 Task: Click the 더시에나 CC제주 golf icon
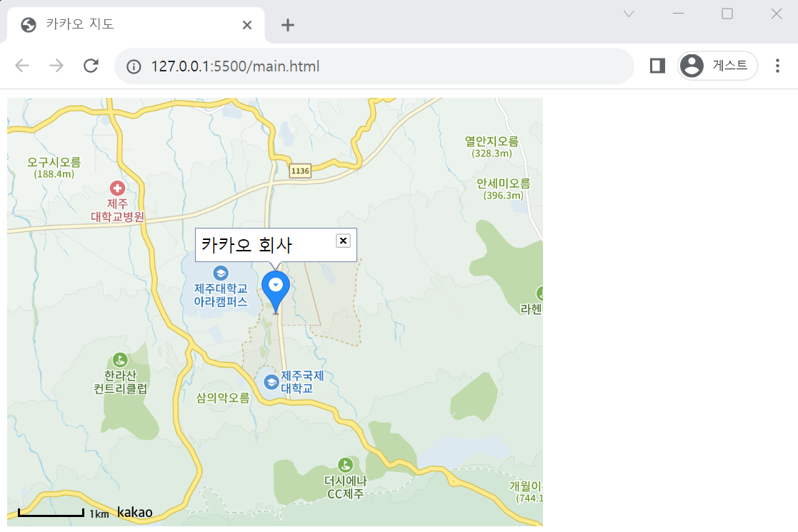click(346, 465)
